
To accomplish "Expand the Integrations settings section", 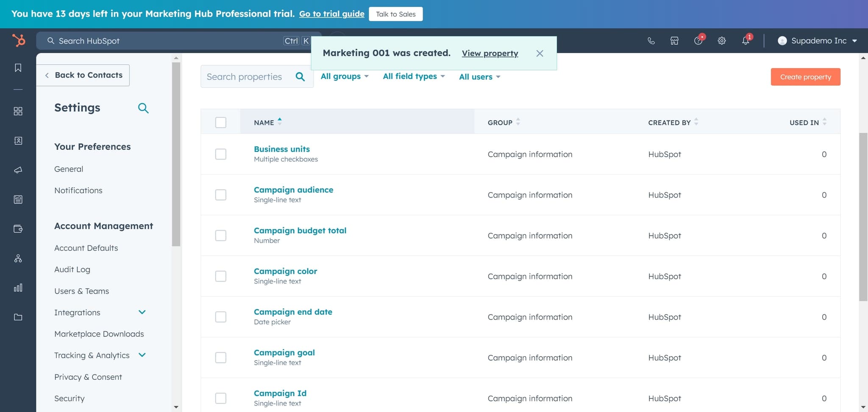I will [142, 312].
